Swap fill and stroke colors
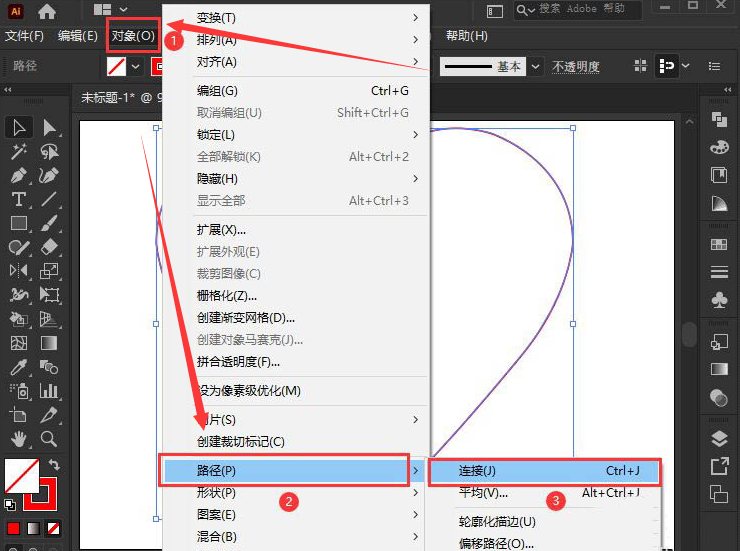 pyautogui.click(x=54, y=465)
